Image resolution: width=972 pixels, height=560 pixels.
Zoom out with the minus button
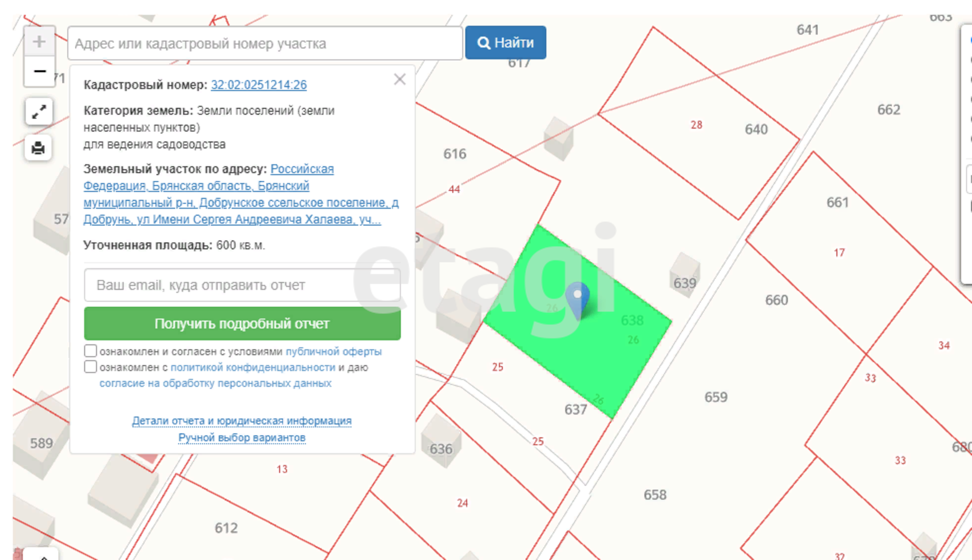(39, 71)
